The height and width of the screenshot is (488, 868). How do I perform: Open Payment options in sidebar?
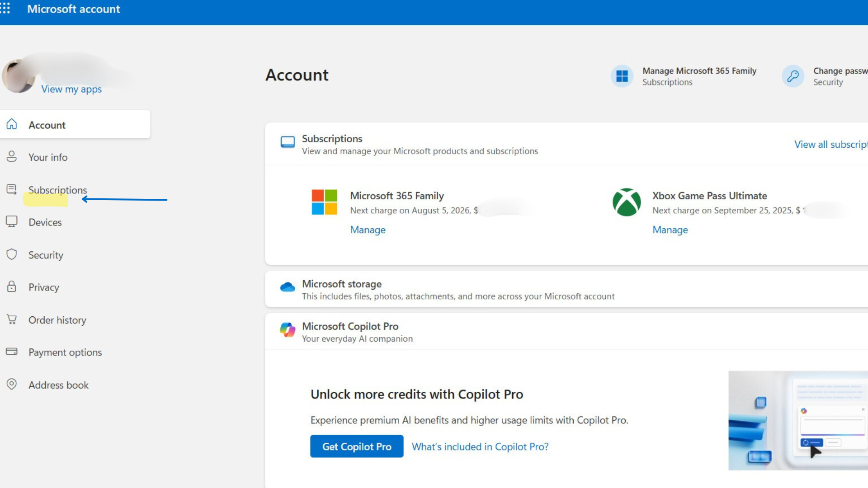pyautogui.click(x=65, y=352)
